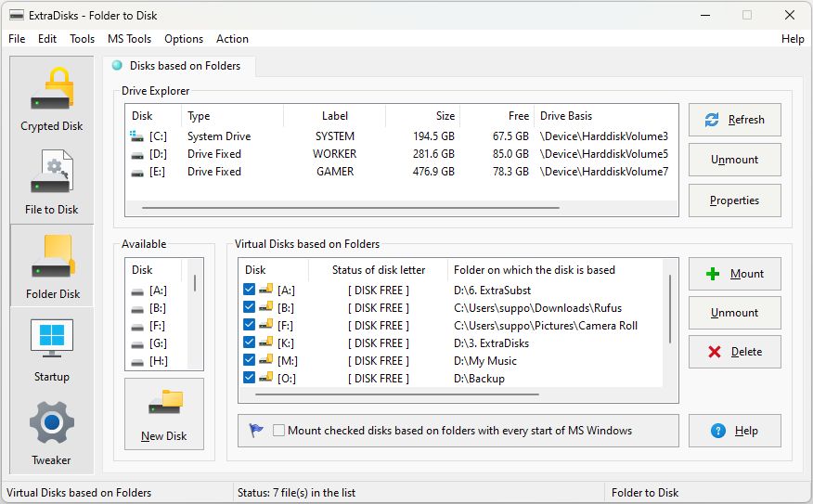Select the Folder Disk sidebar icon

click(x=52, y=265)
